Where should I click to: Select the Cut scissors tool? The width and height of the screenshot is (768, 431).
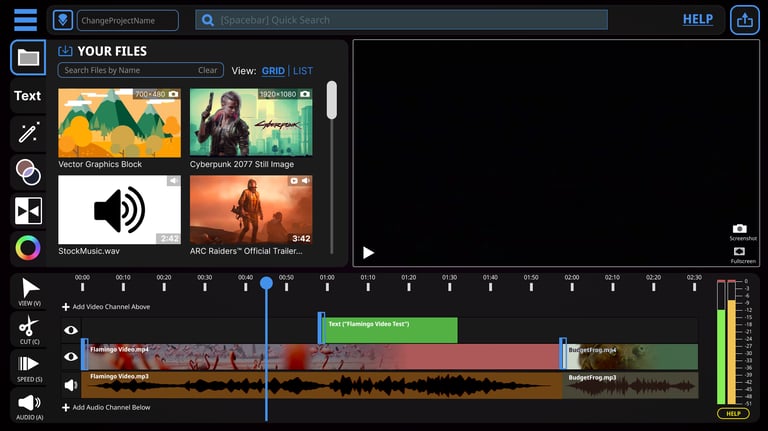28,327
